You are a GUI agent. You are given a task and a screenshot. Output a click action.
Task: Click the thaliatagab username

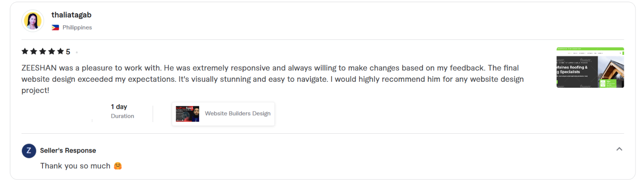click(71, 15)
